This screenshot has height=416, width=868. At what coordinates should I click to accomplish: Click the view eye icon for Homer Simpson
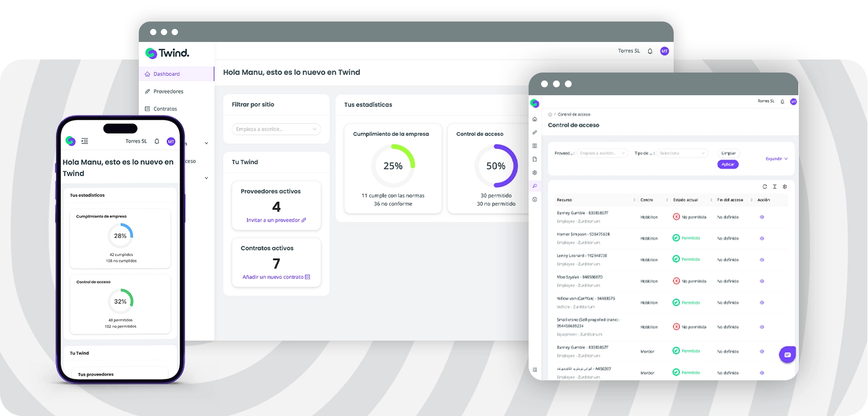[x=762, y=238]
